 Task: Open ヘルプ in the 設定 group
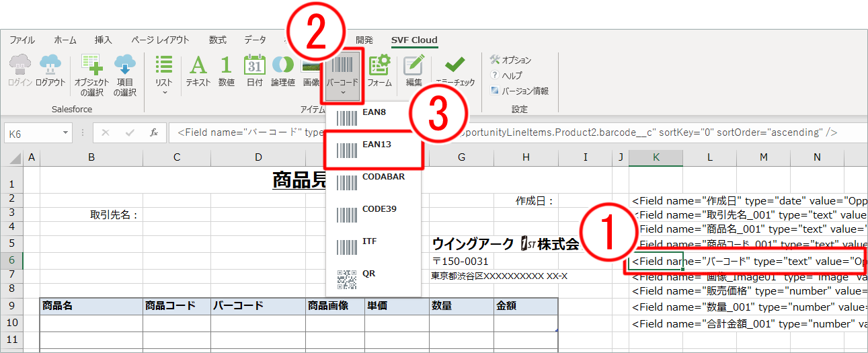[x=506, y=75]
